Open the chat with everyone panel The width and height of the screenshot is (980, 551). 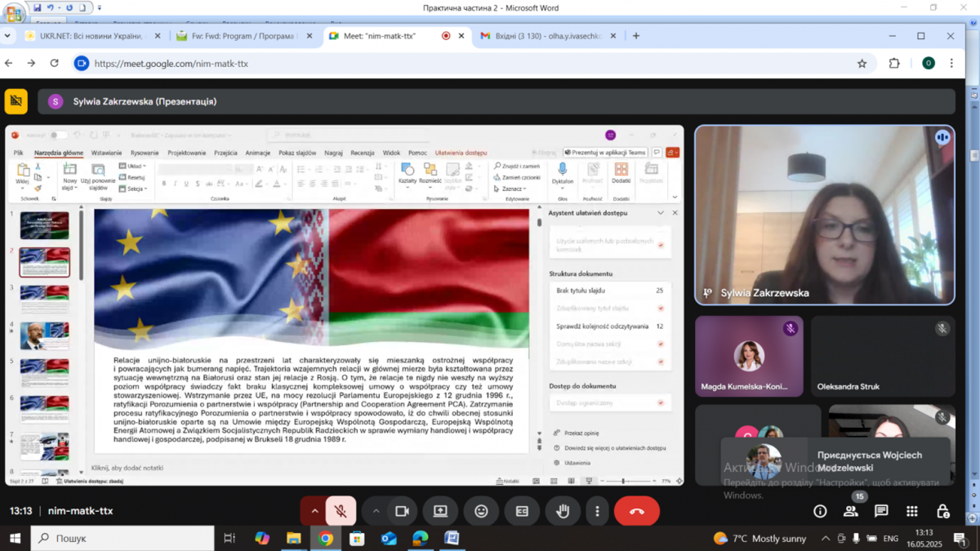click(881, 511)
